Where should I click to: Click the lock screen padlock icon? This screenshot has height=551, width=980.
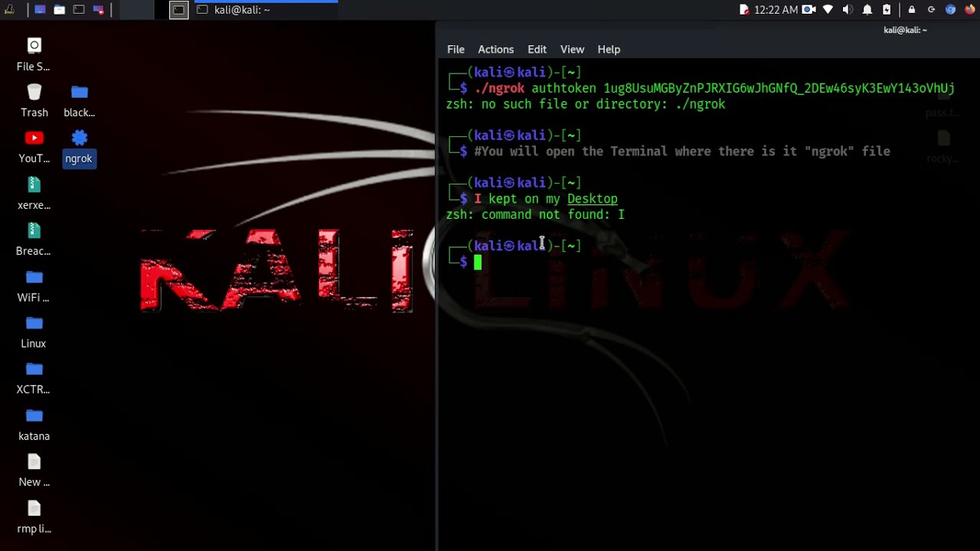point(912,10)
